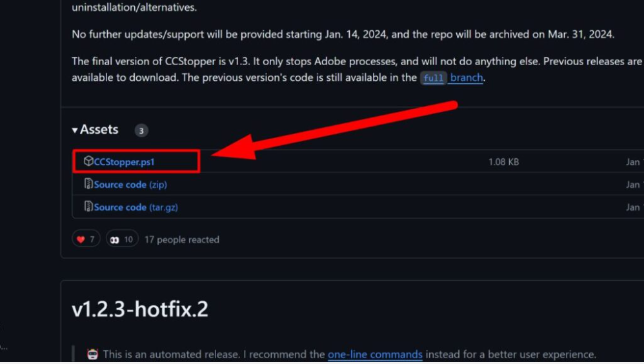This screenshot has height=364, width=644.
Task: Open the v1.2.3-hotfix.2 release heading
Action: [139, 309]
